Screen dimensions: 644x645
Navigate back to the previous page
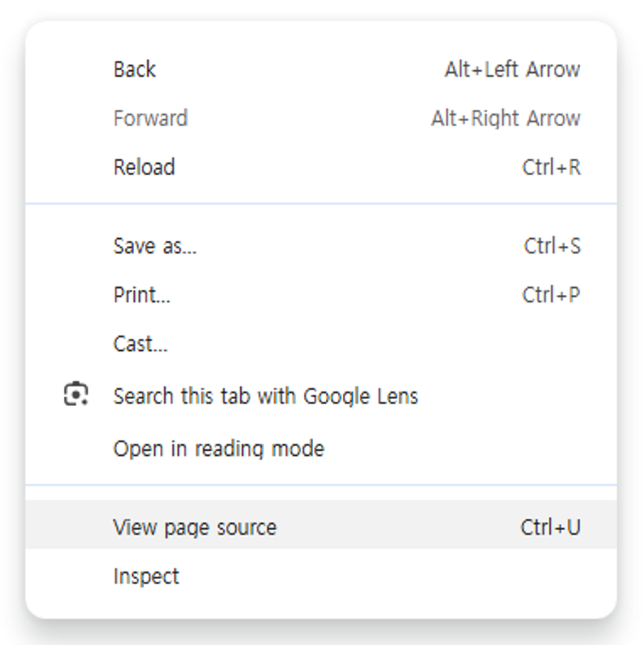click(x=134, y=69)
